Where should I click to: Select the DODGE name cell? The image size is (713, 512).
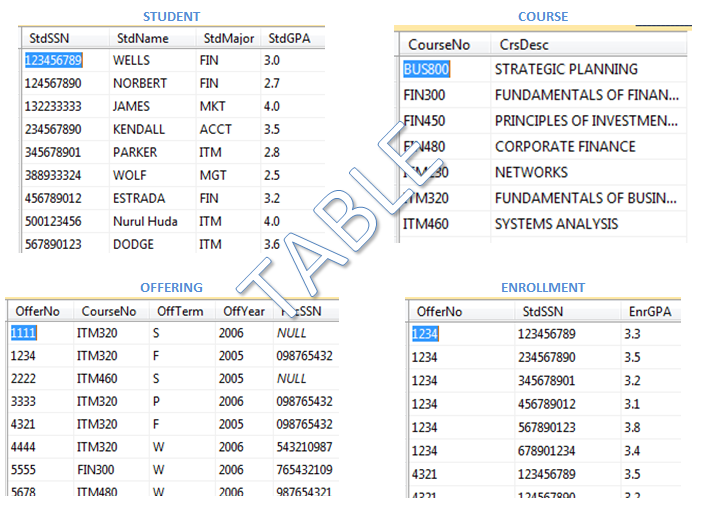[x=133, y=244]
